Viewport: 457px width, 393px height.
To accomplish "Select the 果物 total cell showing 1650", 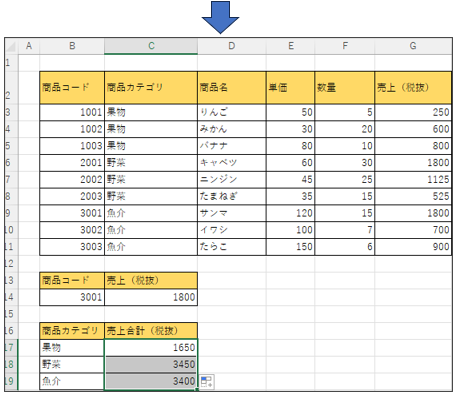I will [151, 348].
